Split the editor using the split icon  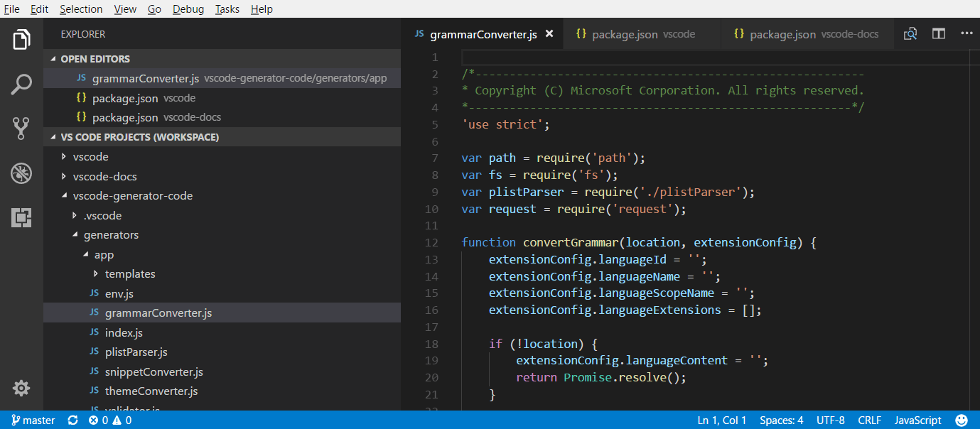click(x=938, y=33)
